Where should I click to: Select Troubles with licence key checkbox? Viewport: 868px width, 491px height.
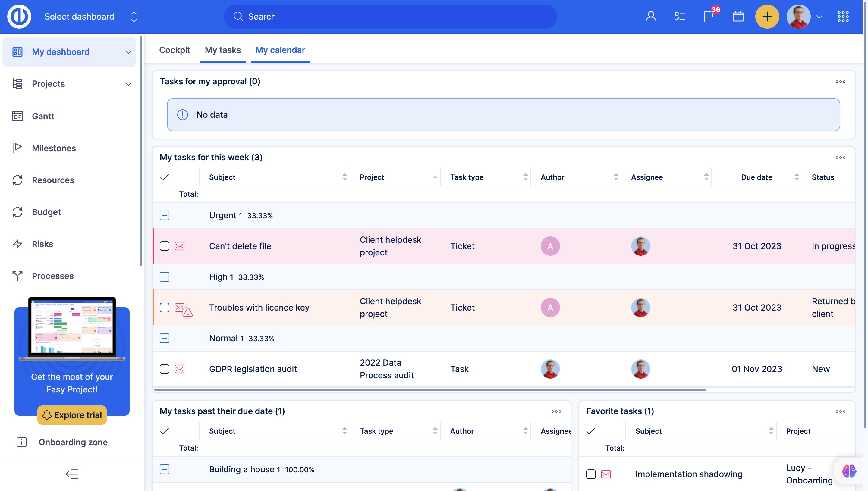click(164, 308)
